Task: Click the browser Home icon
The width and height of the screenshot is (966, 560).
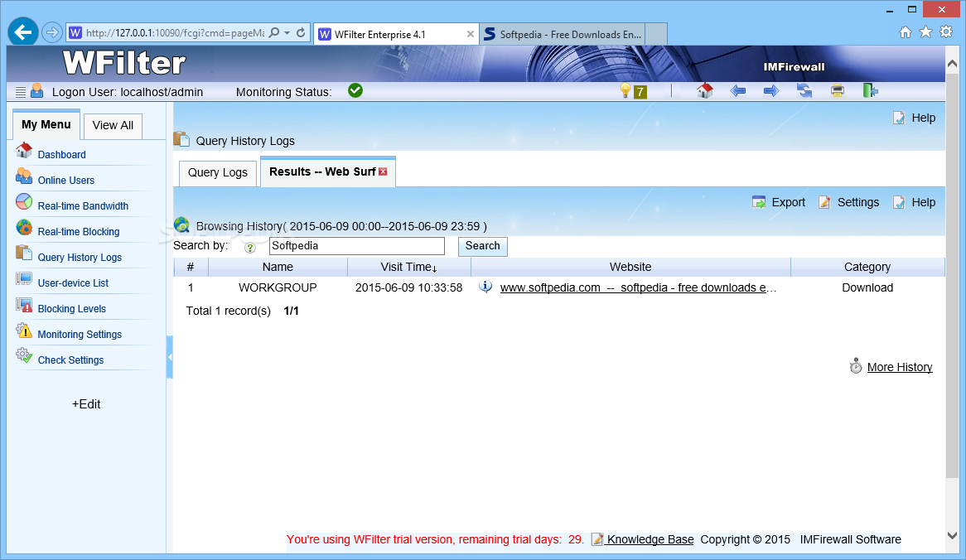Action: click(905, 32)
